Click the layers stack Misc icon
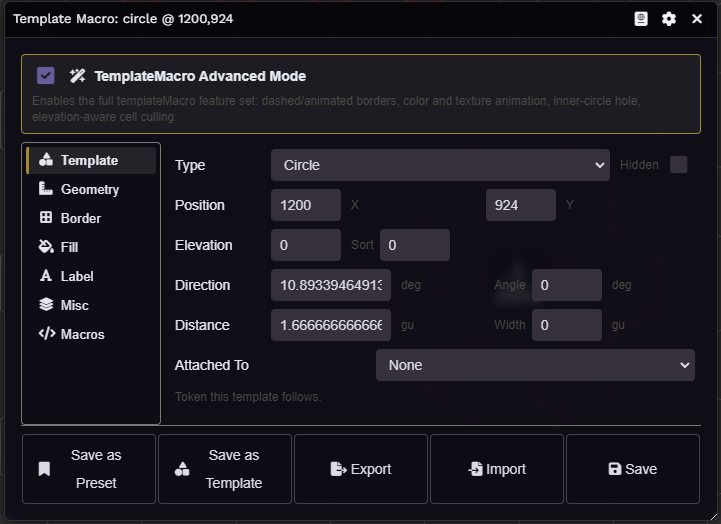 coord(46,304)
